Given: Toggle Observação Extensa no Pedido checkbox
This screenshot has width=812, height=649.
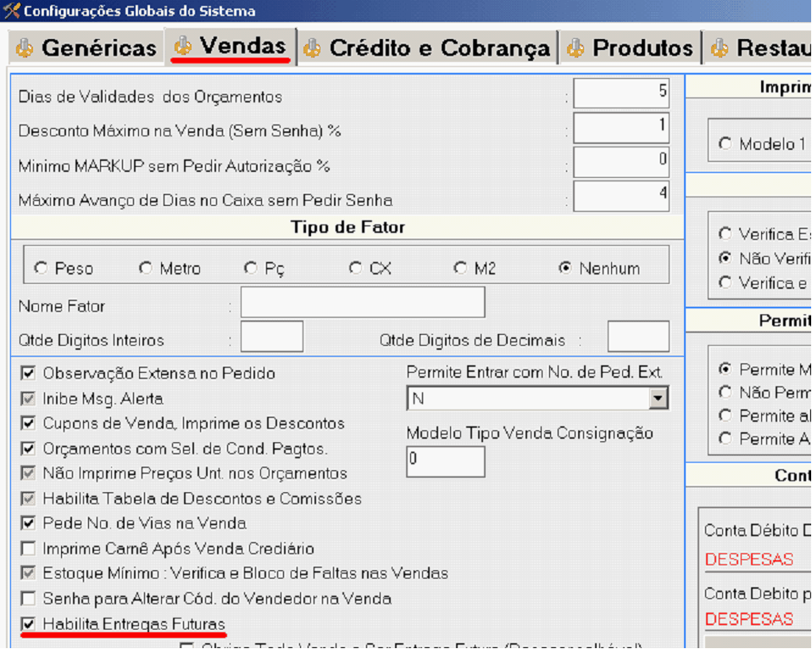Looking at the screenshot, I should point(29,373).
